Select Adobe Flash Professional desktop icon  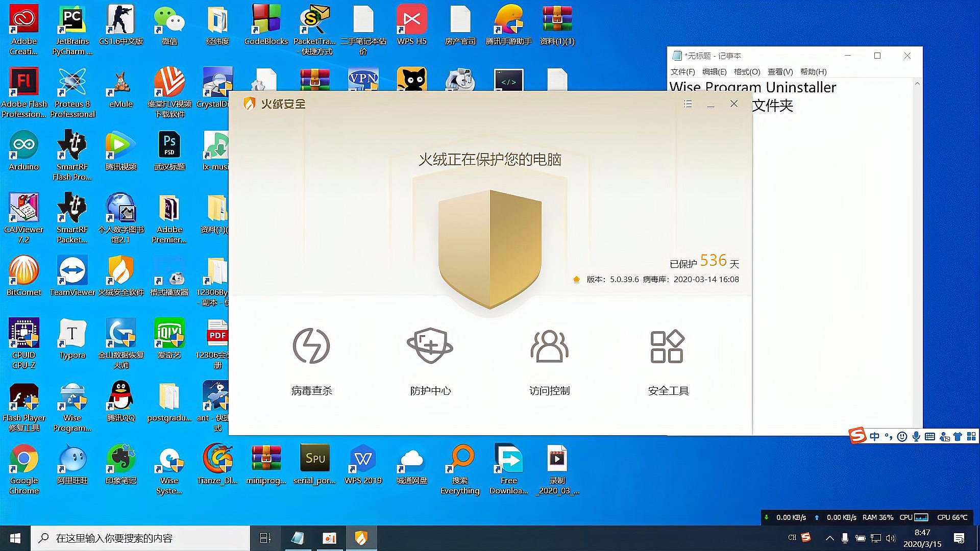[24, 93]
